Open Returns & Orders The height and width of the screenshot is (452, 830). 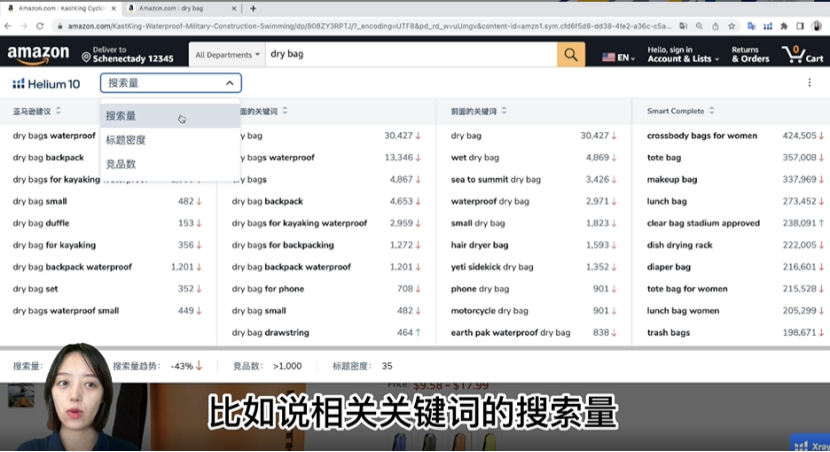(750, 54)
